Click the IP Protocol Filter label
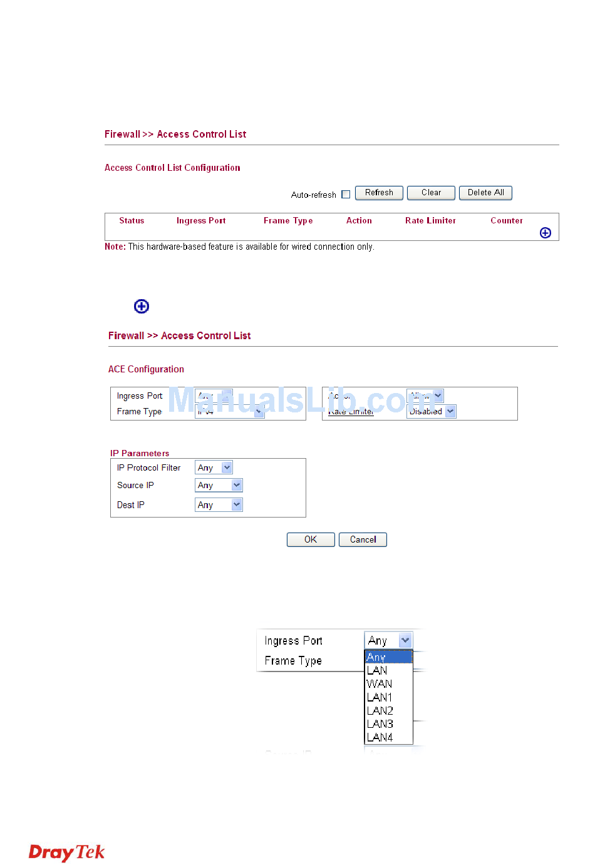Screen dimensions: 595x868 point(148,467)
